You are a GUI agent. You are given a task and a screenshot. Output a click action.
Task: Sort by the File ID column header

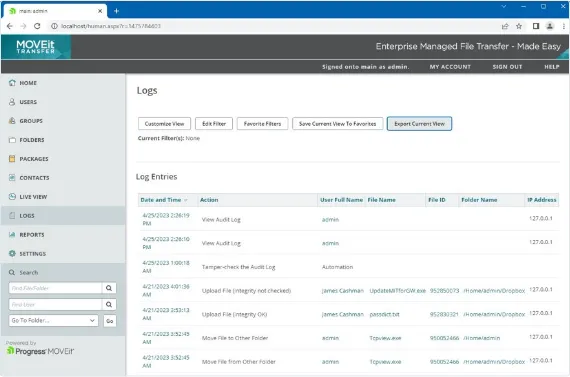[437, 200]
